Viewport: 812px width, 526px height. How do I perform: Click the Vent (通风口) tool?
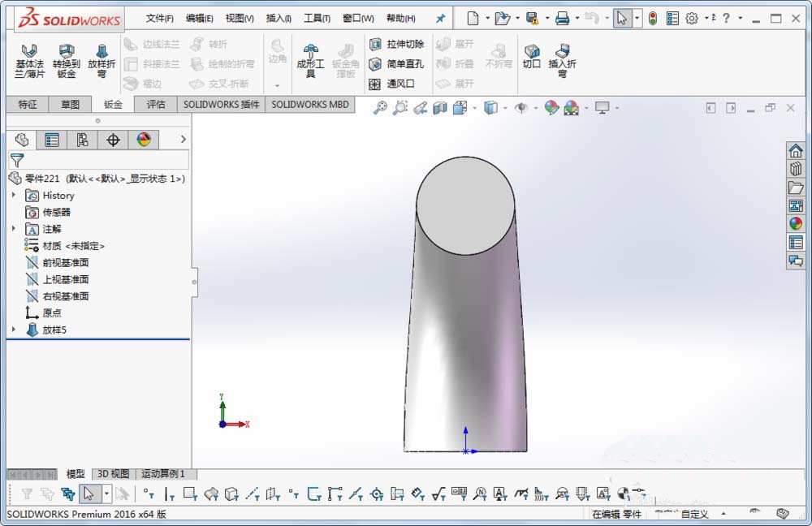tap(392, 84)
